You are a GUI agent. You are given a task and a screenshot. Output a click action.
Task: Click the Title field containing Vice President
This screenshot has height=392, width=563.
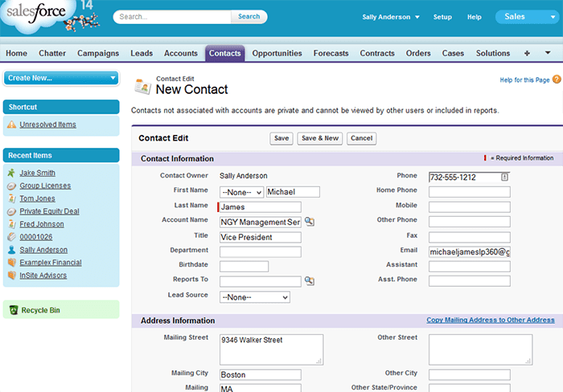coord(261,237)
